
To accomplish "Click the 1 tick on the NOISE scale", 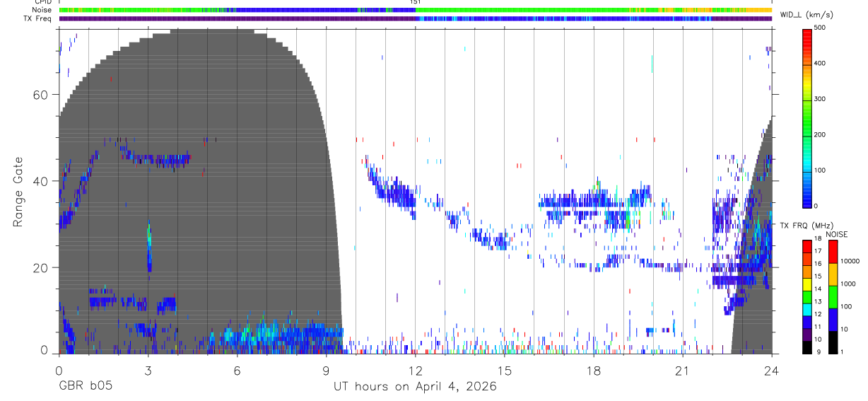I will pos(843,353).
